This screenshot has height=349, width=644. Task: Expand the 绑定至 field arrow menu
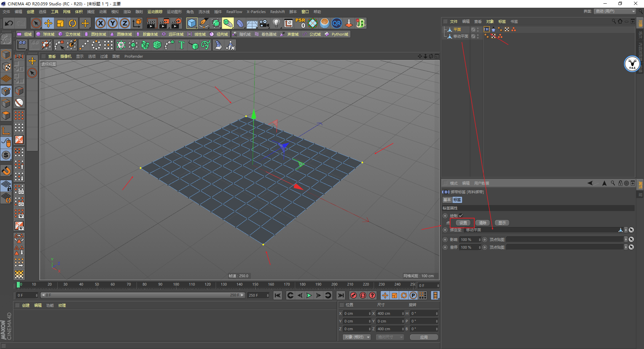click(x=626, y=230)
